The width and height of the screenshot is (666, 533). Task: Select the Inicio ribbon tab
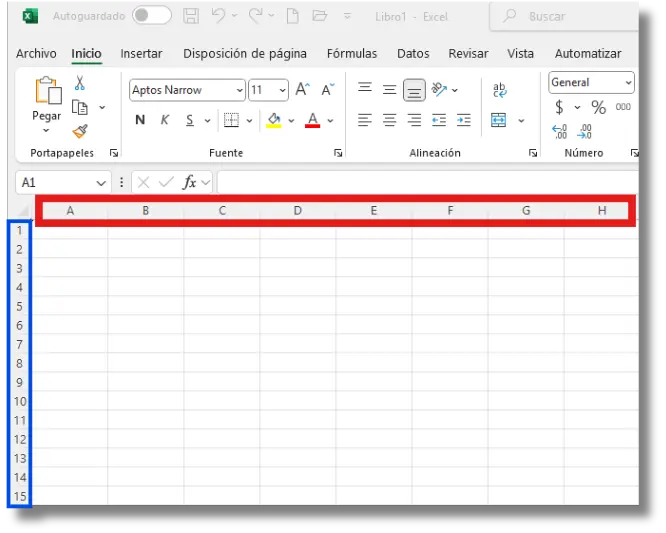(86, 54)
